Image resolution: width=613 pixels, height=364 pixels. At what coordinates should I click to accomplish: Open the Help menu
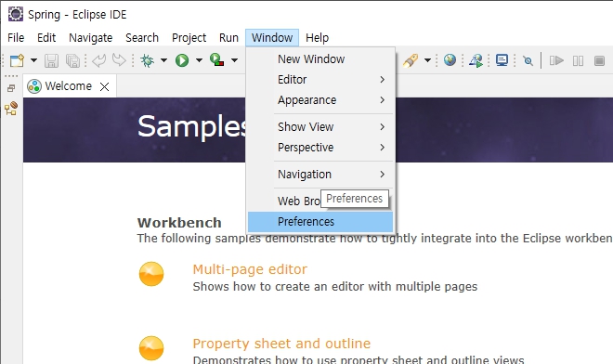pos(317,38)
